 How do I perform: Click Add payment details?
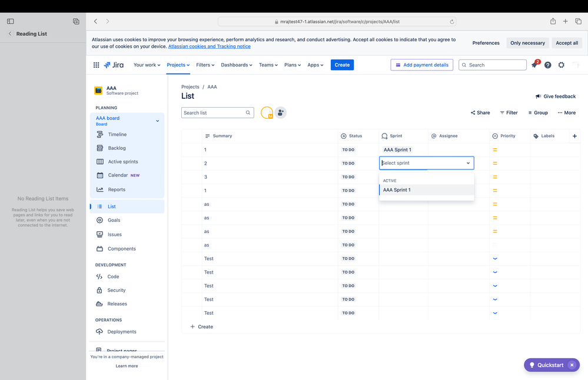[422, 65]
